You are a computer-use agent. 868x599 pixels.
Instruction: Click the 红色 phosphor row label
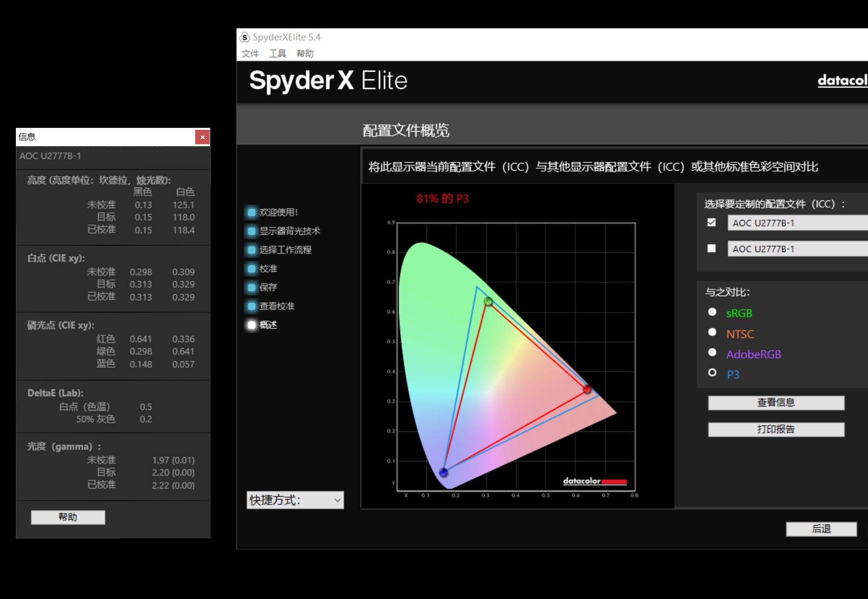tap(106, 339)
